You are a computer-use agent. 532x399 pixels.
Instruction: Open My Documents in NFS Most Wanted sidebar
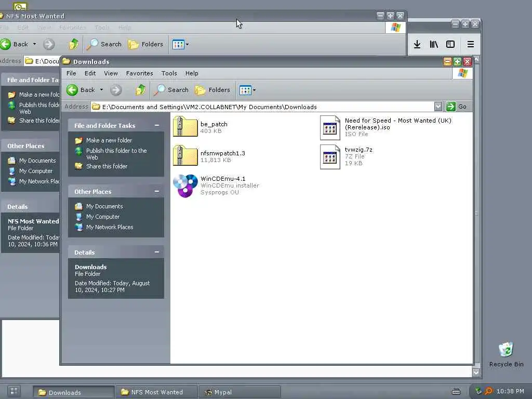click(37, 161)
